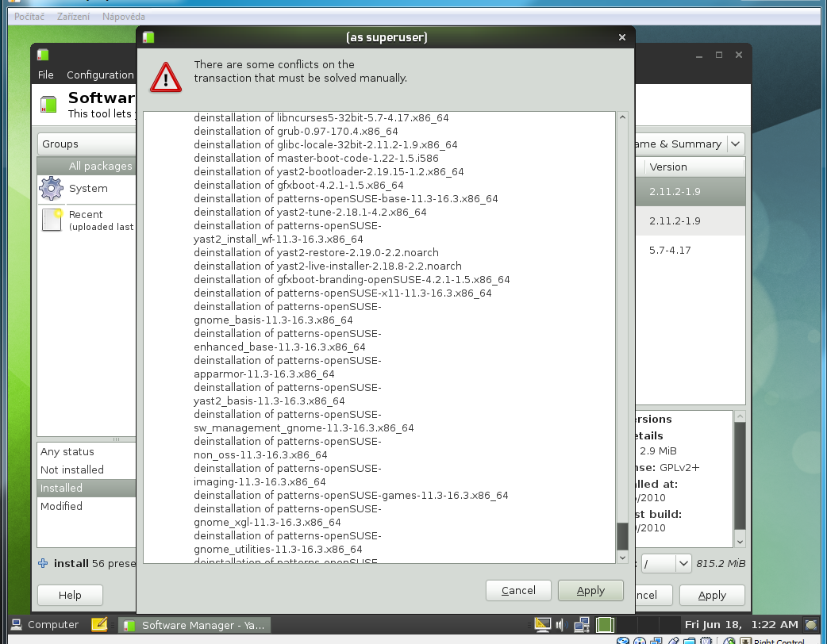Open the Nápověda menu of the VM window
Viewport: 827px width, 644px height.
pos(124,17)
